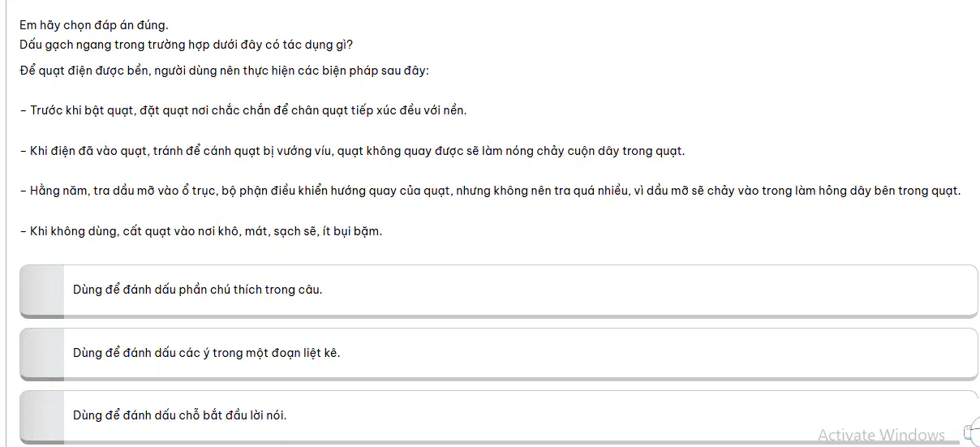Click the line starting 'Khi không dùng, cất quạt'
Image resolution: width=980 pixels, height=447 pixels.
[201, 231]
